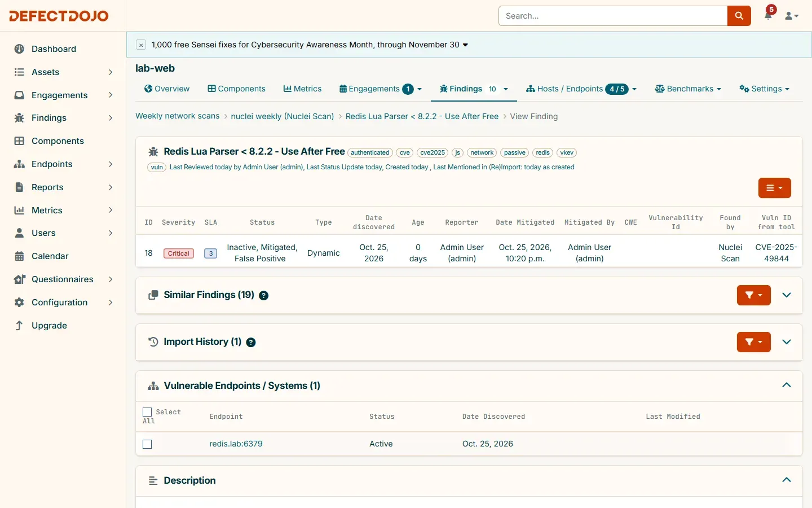
Task: Expand the Configuration sidebar submenu
Action: (111, 303)
